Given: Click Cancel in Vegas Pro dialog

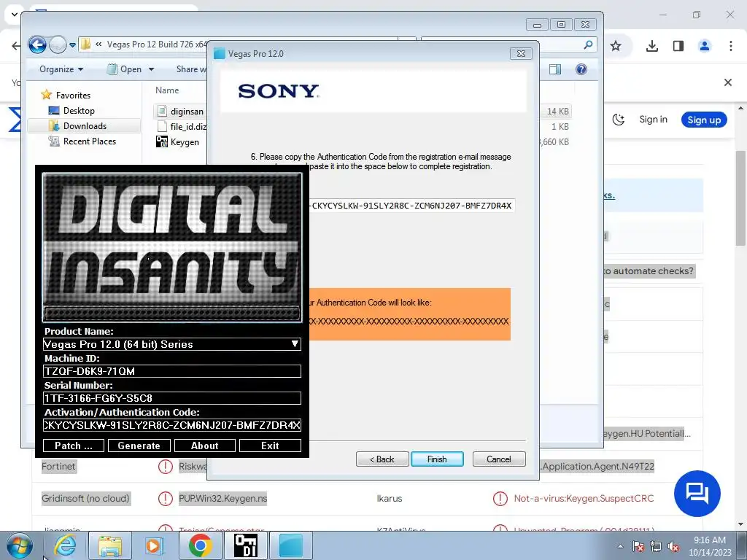Looking at the screenshot, I should [x=499, y=459].
